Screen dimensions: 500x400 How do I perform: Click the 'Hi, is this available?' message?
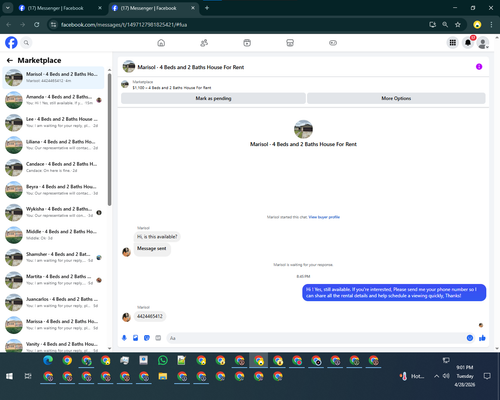coord(157,237)
